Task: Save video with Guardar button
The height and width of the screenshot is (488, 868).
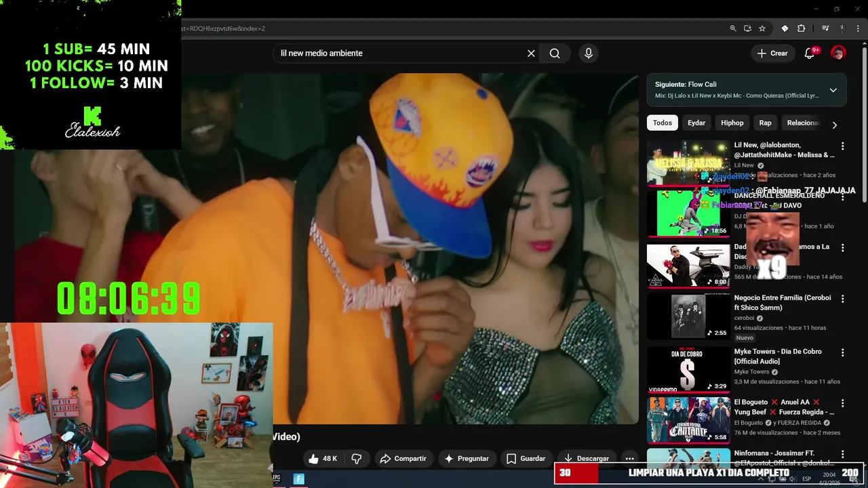Action: pos(526,459)
